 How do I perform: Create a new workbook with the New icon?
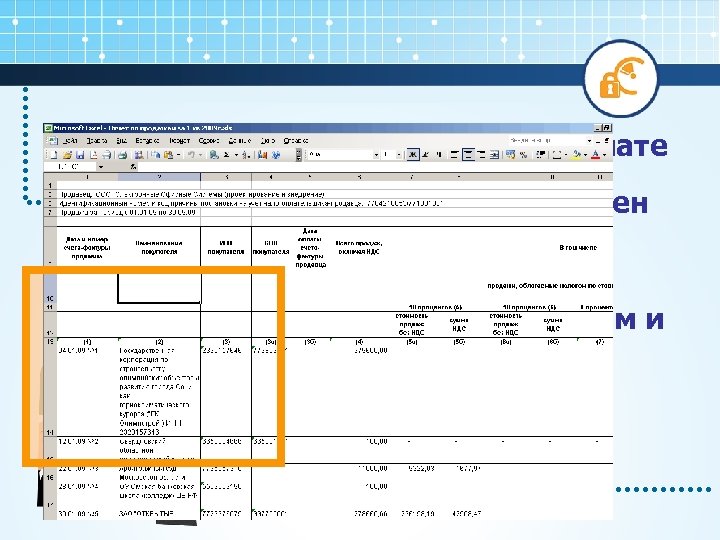point(54,155)
